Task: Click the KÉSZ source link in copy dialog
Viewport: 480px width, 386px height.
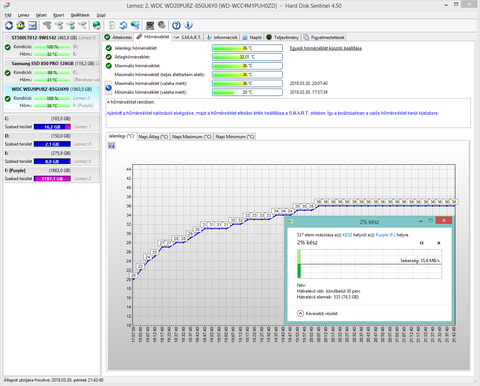Action: click(x=347, y=235)
